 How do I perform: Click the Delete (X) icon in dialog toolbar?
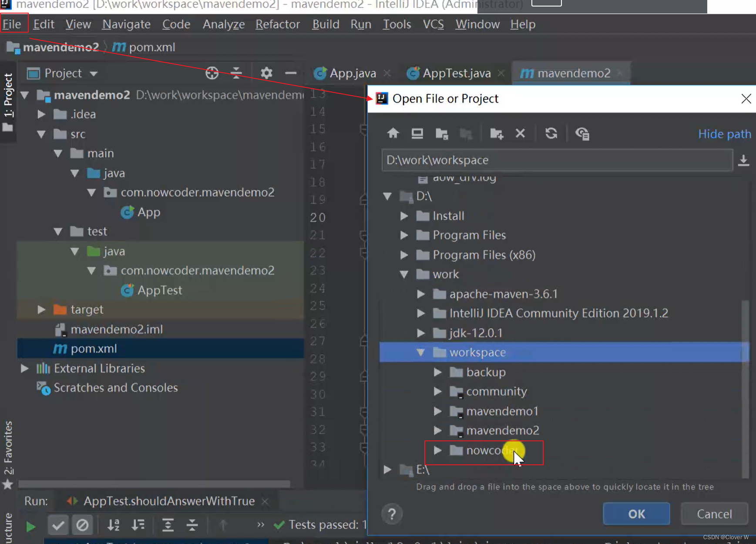point(520,133)
